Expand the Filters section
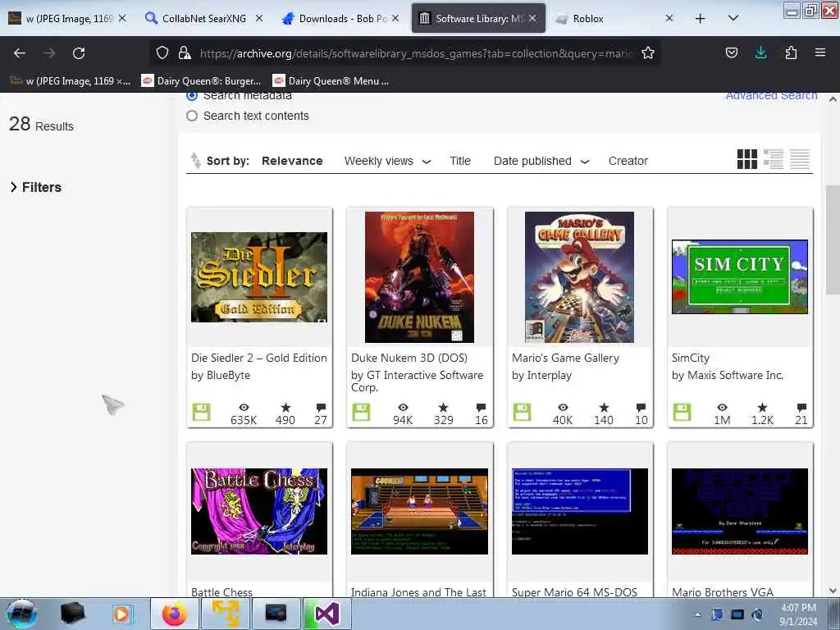The width and height of the screenshot is (840, 630). [36, 187]
